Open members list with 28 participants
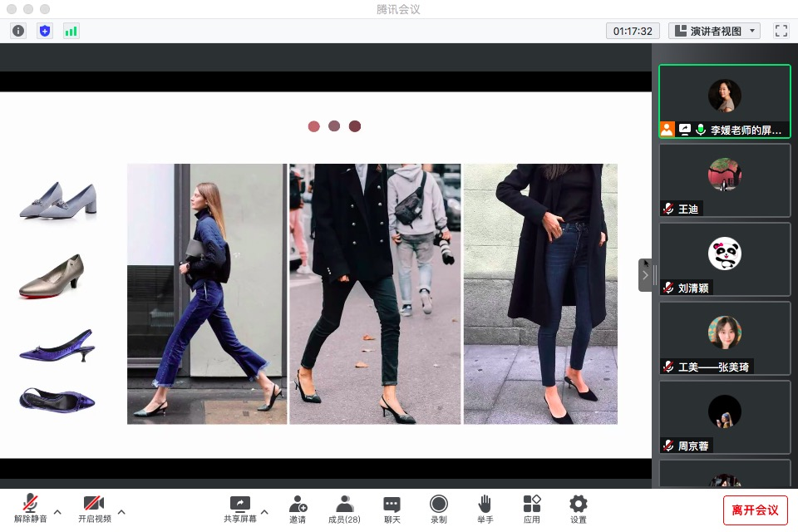This screenshot has height=532, width=798. click(344, 509)
